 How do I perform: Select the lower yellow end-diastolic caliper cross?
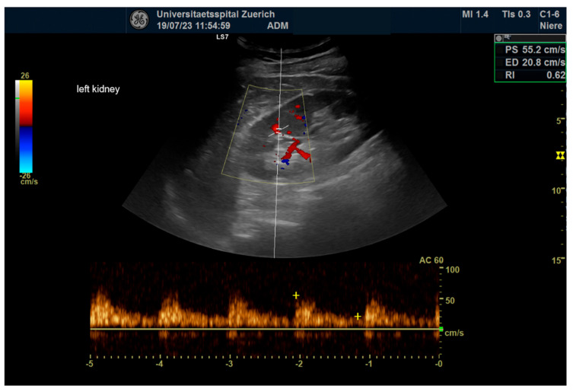coord(358,316)
